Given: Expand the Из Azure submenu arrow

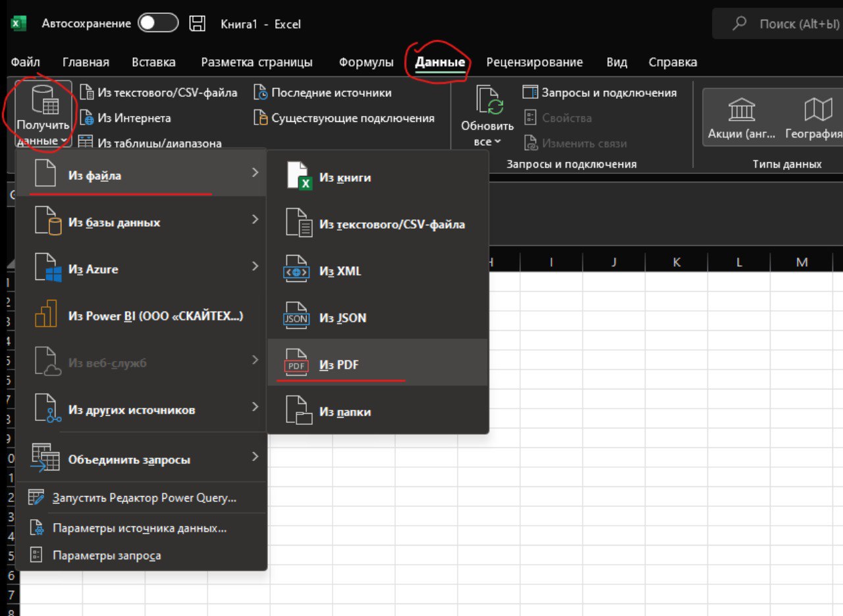Looking at the screenshot, I should [255, 266].
